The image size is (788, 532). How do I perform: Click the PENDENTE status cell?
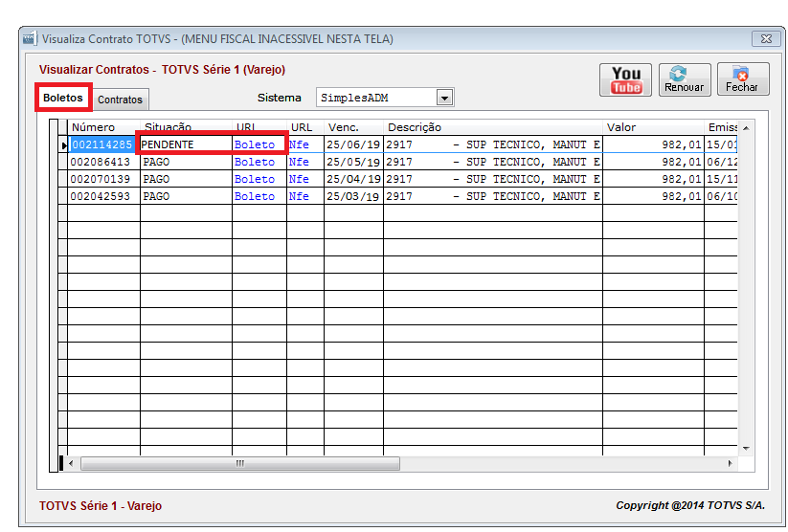[186, 144]
